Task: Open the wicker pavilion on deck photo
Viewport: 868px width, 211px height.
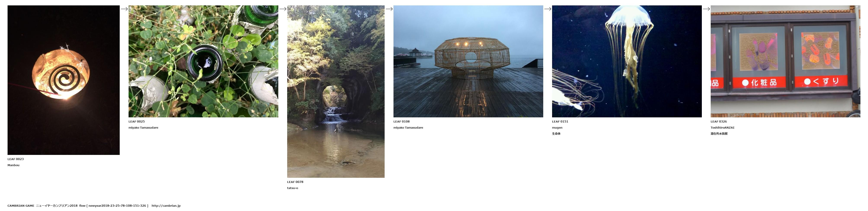Action: click(468, 61)
